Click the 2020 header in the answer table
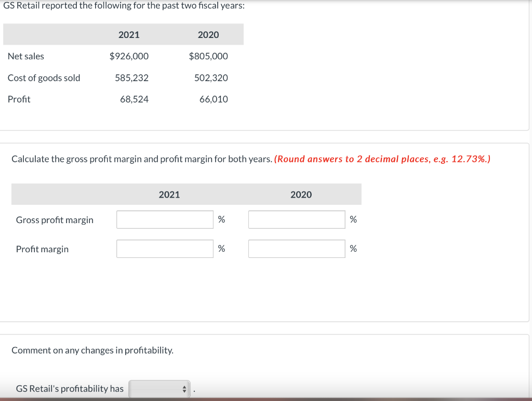Viewport: 532px width, 401px height. tap(301, 195)
